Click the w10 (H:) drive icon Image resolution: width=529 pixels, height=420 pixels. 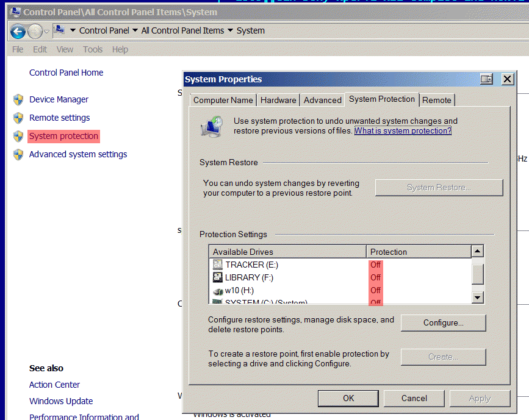218,291
